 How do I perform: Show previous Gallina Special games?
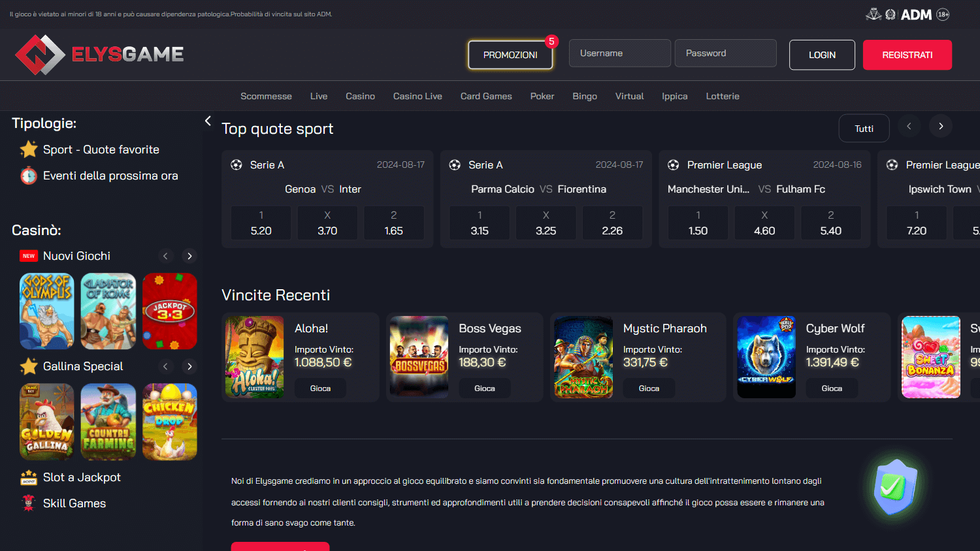click(x=165, y=366)
